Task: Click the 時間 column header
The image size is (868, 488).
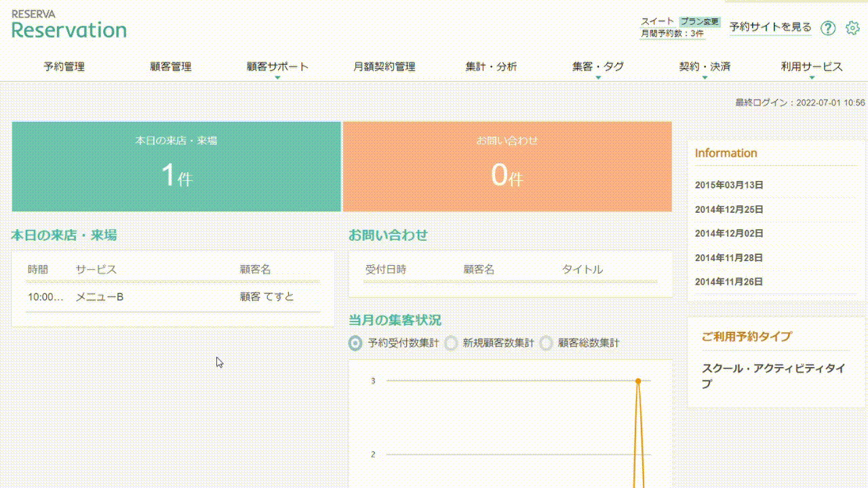Action: [x=38, y=269]
